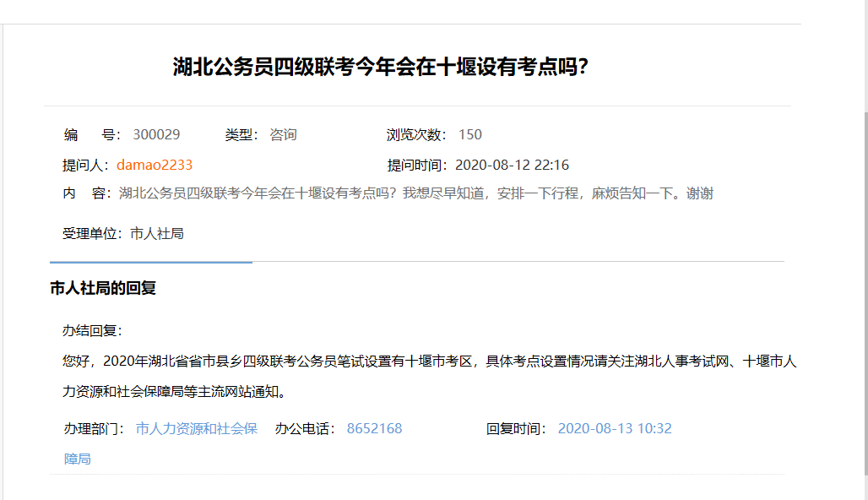Click the type value 咨询
The height and width of the screenshot is (500, 868).
(x=284, y=134)
